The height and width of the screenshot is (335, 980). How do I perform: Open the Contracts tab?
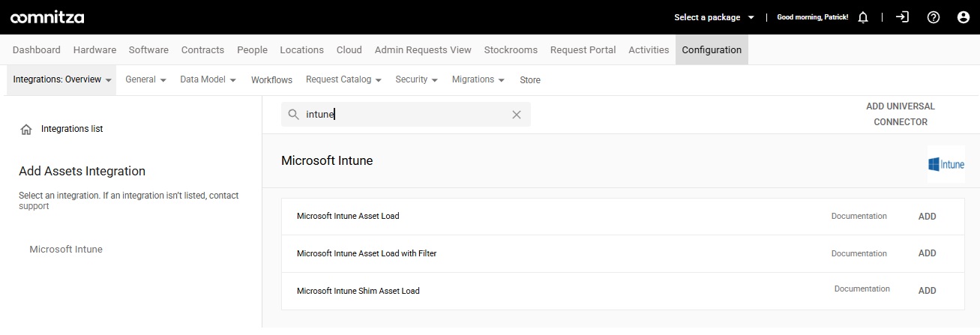[x=202, y=50]
